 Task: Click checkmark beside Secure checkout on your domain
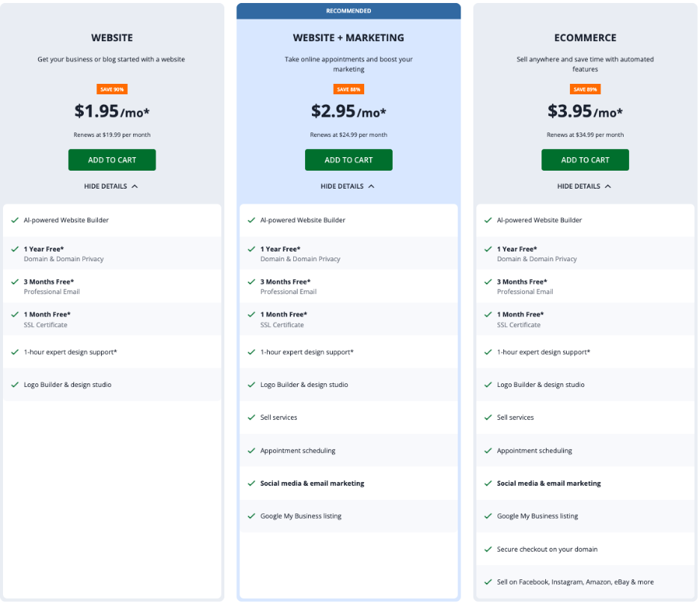(488, 549)
